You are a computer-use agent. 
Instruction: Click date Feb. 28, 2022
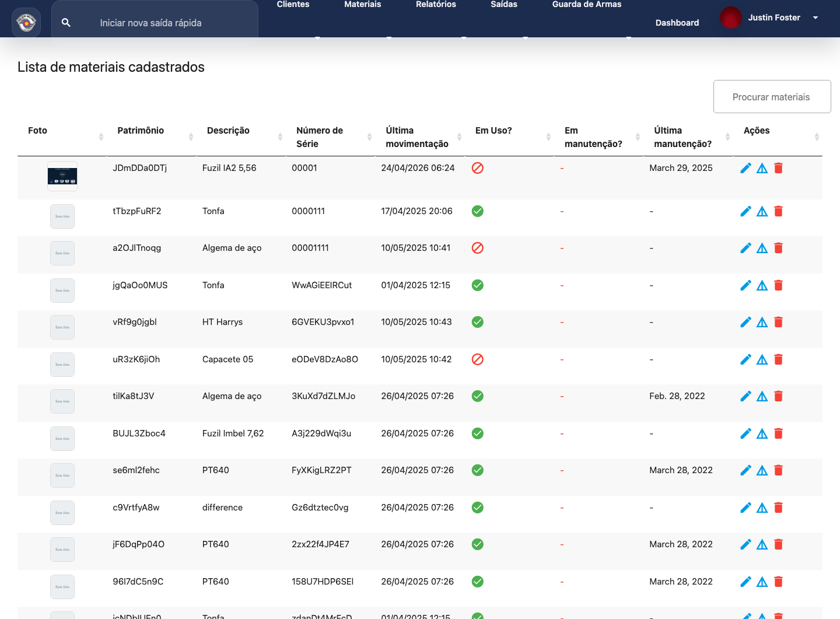pyautogui.click(x=677, y=396)
